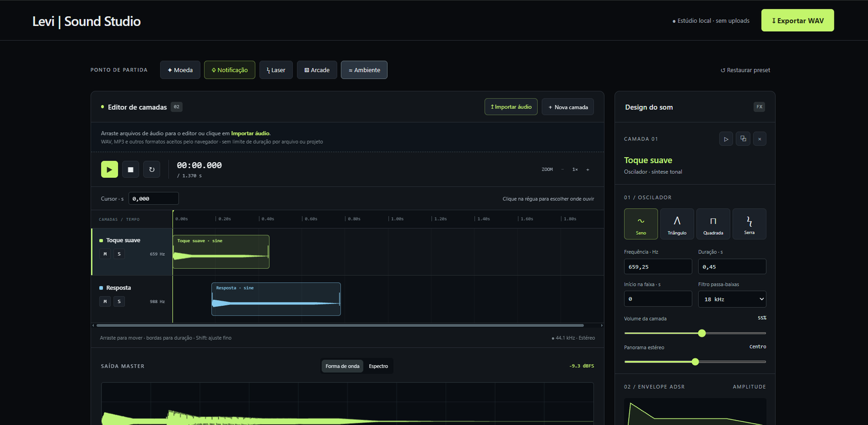Screen dimensions: 868x425
Task: Adjust the Volume da camada slider
Action: (695, 333)
